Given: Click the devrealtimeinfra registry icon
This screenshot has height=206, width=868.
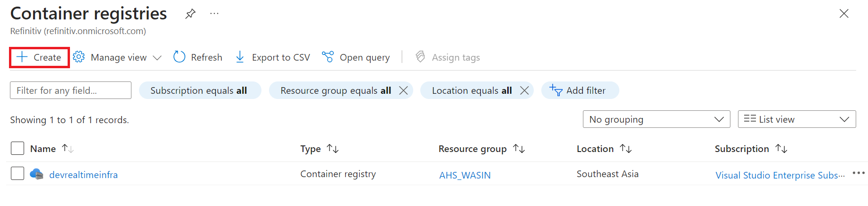Looking at the screenshot, I should [36, 174].
